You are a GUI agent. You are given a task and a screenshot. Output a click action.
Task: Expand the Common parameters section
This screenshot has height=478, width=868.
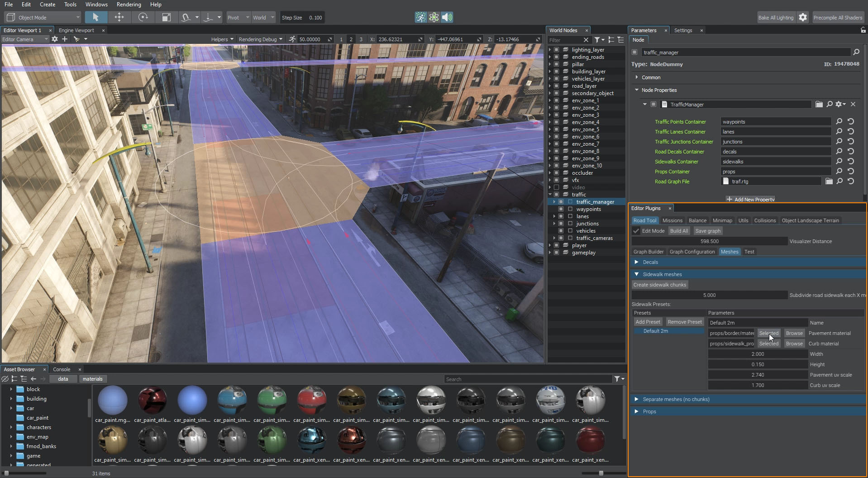point(637,77)
